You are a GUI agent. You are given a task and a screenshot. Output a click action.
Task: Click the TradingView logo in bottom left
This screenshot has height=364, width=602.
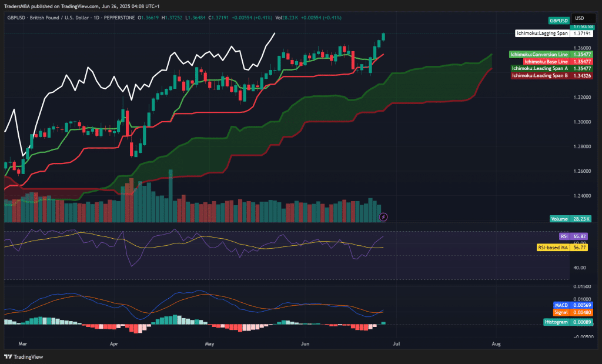(24, 355)
